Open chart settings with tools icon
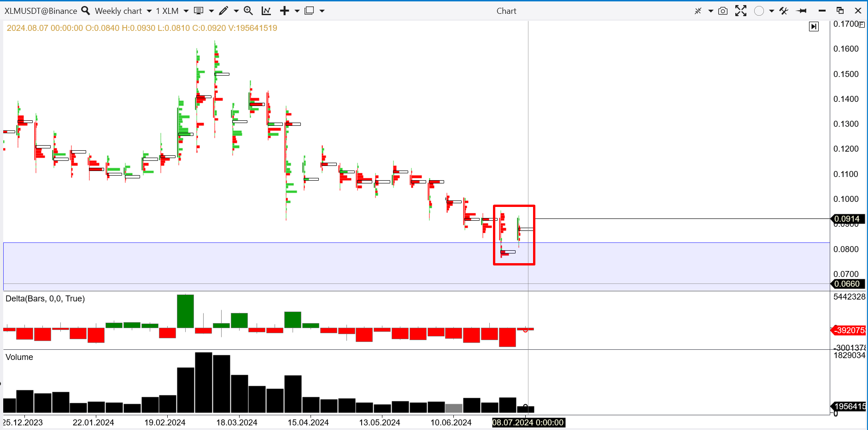 coord(784,11)
